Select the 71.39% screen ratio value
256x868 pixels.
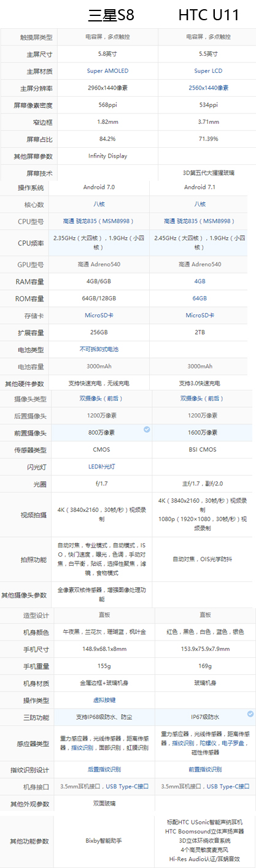208,139
